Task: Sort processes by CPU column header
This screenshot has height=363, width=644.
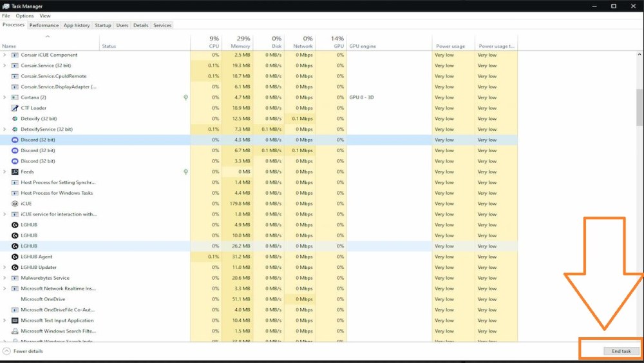Action: [x=213, y=43]
